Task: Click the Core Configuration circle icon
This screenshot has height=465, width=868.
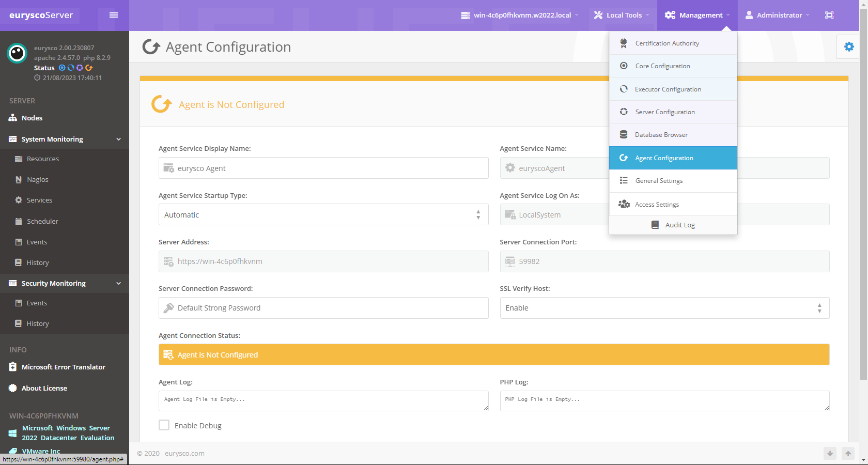Action: 624,66
